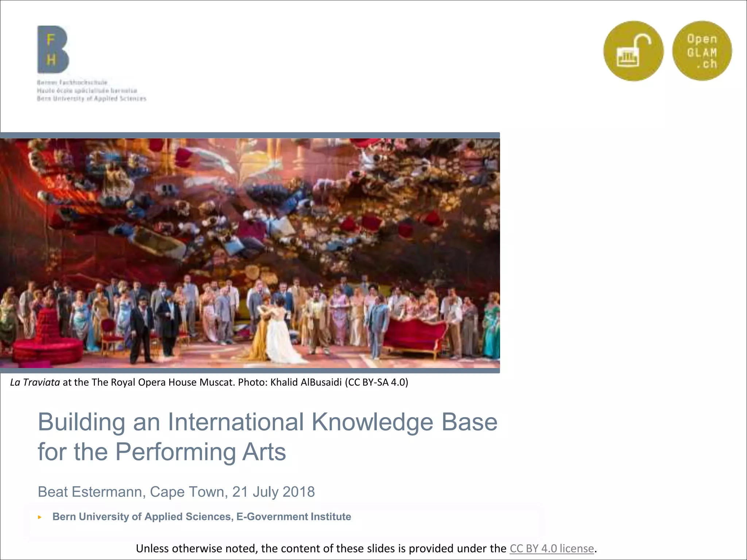747x560 pixels.
Task: Click the BFH logo in the top left
Action: point(53,49)
